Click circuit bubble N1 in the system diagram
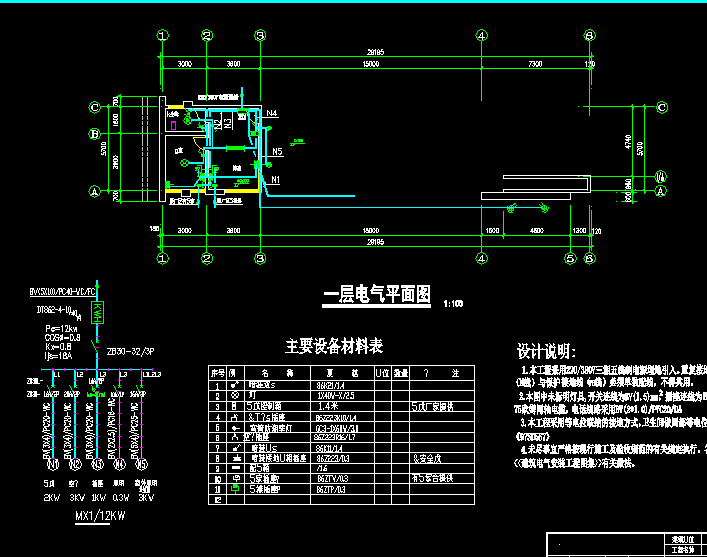The width and height of the screenshot is (707, 557). [x=53, y=464]
